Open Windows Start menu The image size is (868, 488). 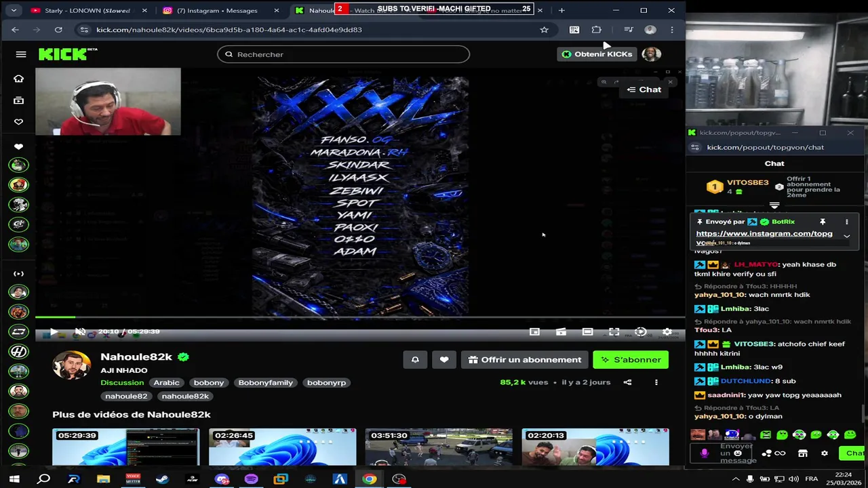pos(14,479)
